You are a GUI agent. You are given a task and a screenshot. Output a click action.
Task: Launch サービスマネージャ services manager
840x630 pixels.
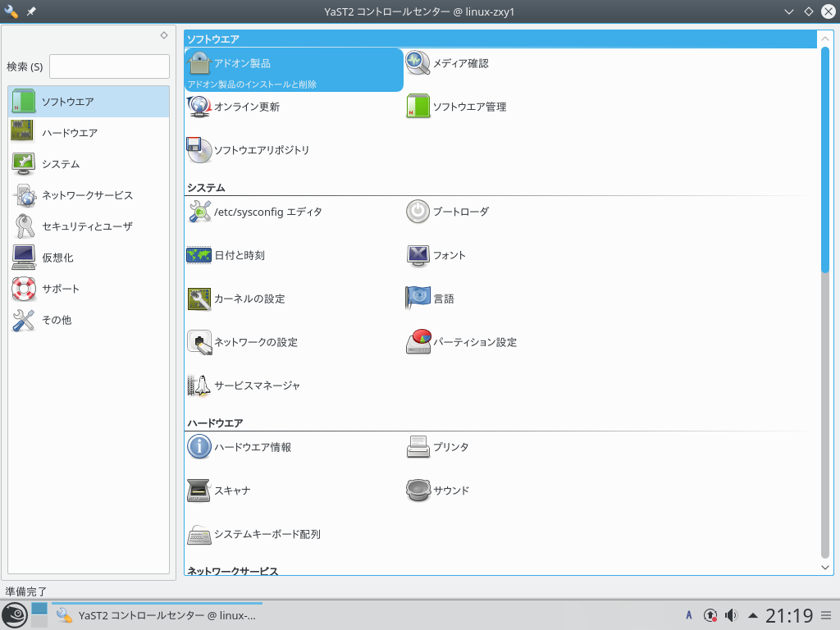click(x=257, y=386)
